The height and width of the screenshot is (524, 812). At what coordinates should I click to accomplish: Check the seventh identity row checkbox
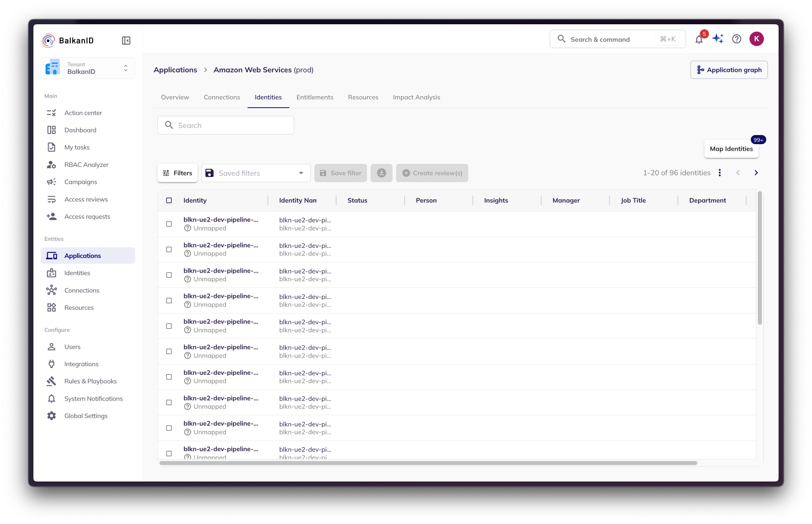point(169,377)
